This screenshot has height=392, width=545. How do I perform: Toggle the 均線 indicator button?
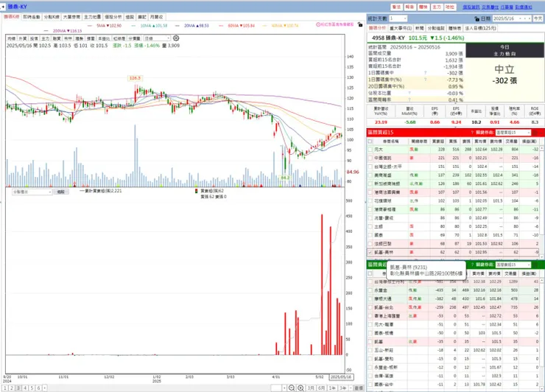[12, 38]
